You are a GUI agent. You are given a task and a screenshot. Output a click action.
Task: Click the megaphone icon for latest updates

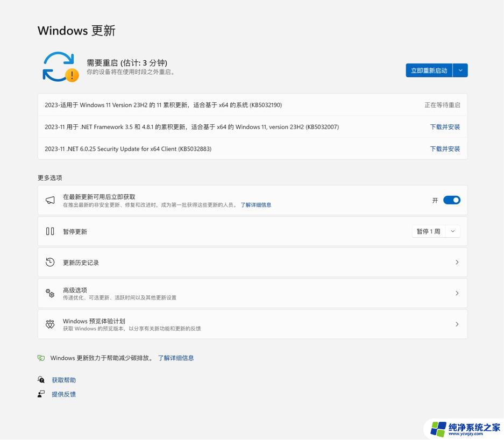[50, 200]
